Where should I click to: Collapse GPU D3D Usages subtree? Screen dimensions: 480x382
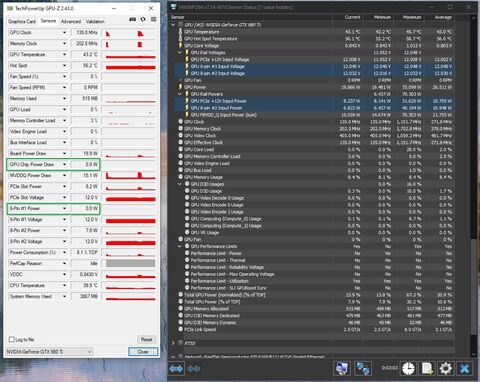pyautogui.click(x=180, y=184)
